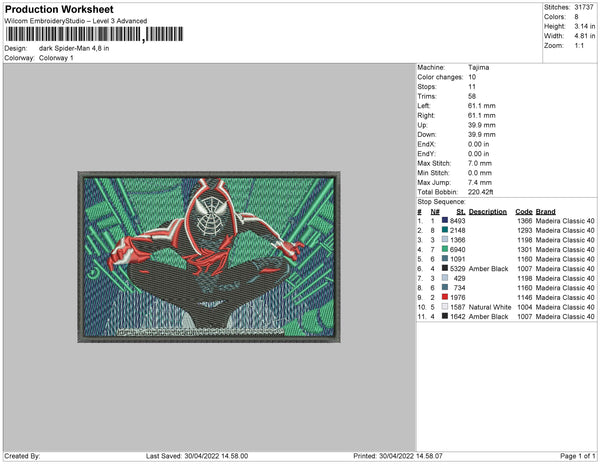Click thread code 1293

525,230
